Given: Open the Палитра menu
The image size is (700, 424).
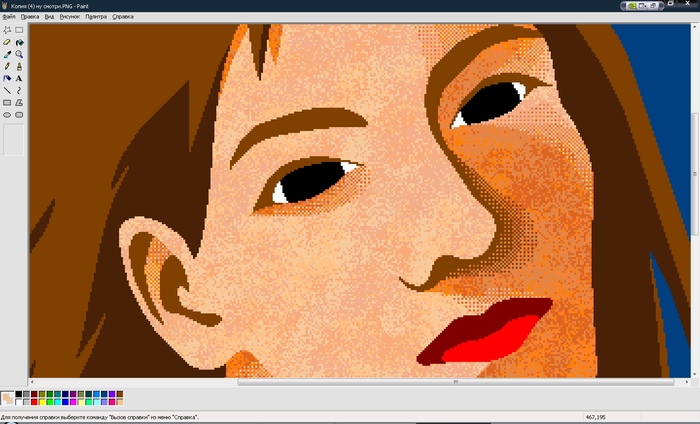Looking at the screenshot, I should click(96, 17).
